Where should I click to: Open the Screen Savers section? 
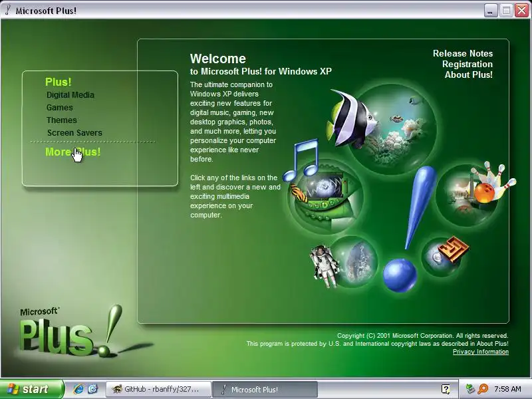click(74, 132)
